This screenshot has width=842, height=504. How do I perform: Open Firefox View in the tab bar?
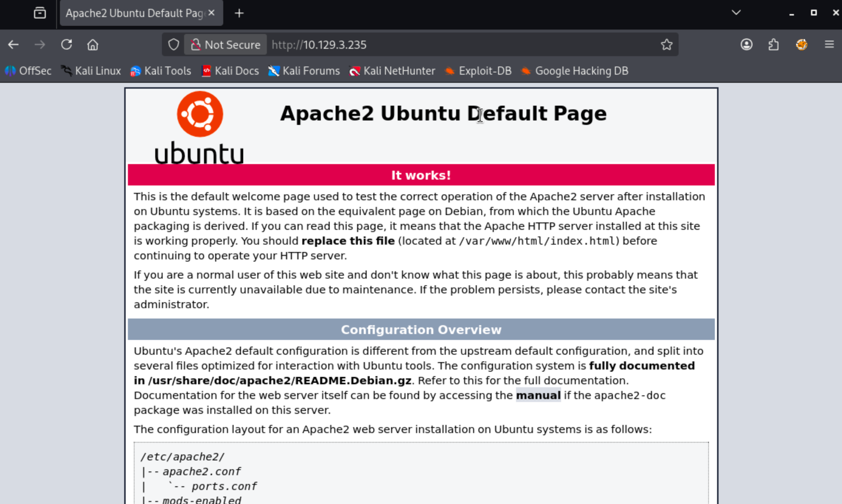click(x=40, y=13)
